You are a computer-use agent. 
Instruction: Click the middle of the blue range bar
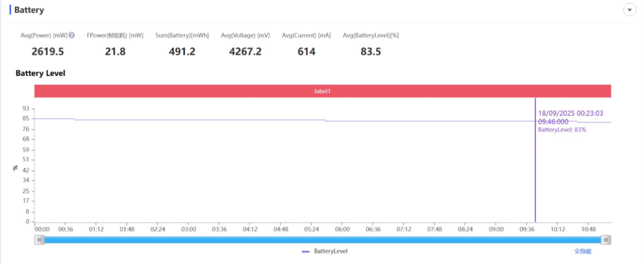[323, 240]
